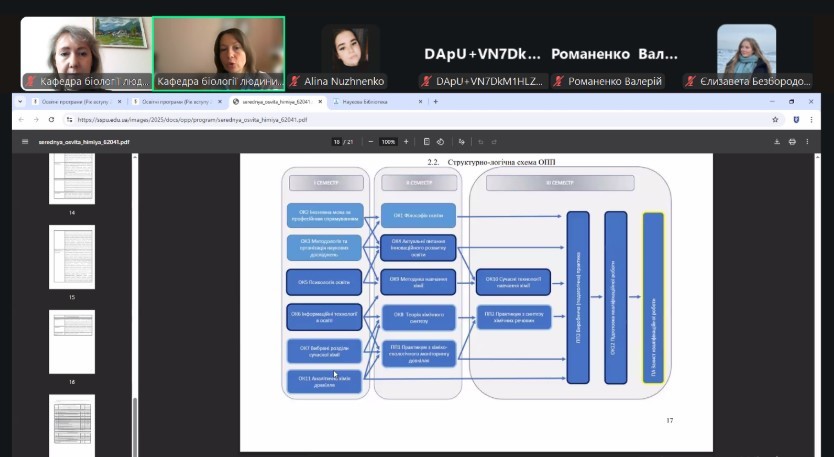
Task: Open a new browser tab
Action: click(435, 101)
